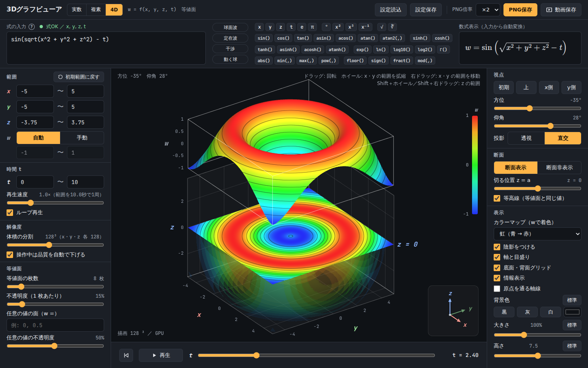Switch to 実数 mode tab
Image resolution: width=588 pixels, height=368 pixels.
77,10
